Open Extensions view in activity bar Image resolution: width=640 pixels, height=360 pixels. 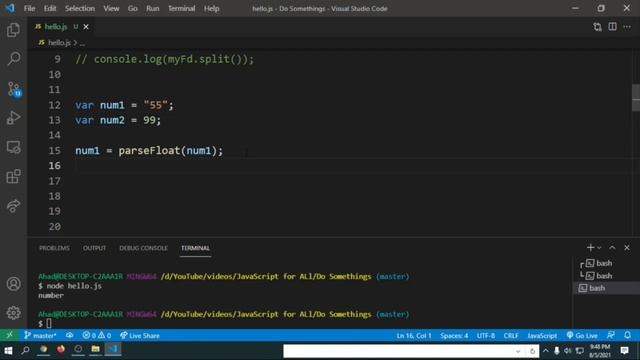point(13,176)
